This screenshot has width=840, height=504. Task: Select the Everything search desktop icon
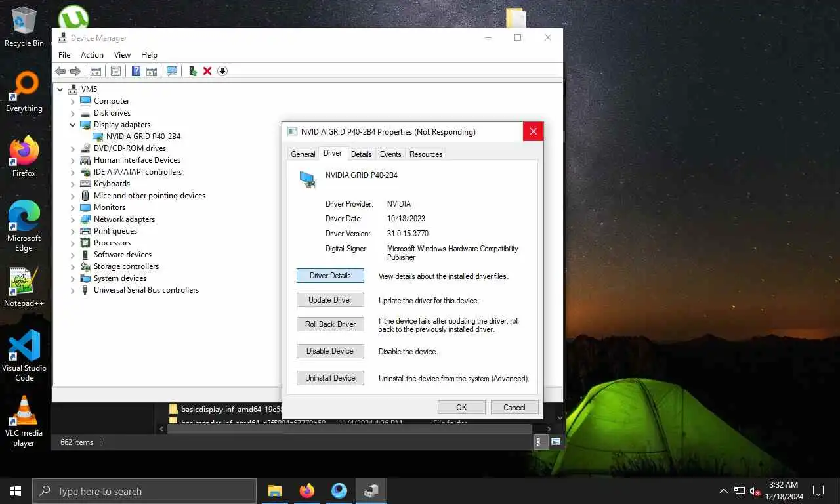(24, 92)
